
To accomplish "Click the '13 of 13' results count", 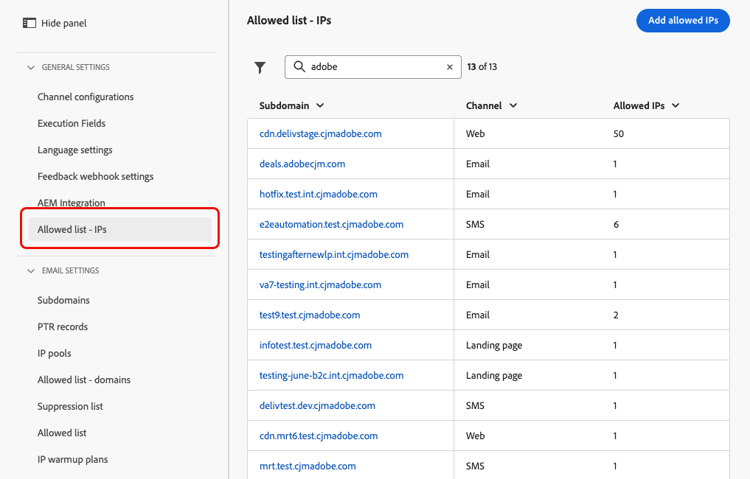I will click(x=482, y=67).
